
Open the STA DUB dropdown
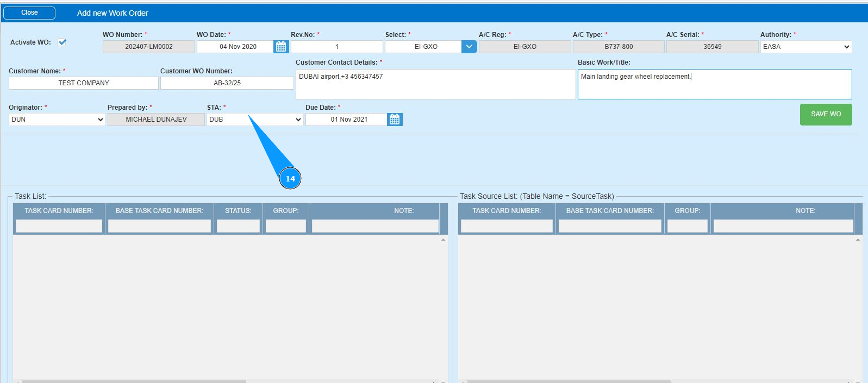click(255, 120)
